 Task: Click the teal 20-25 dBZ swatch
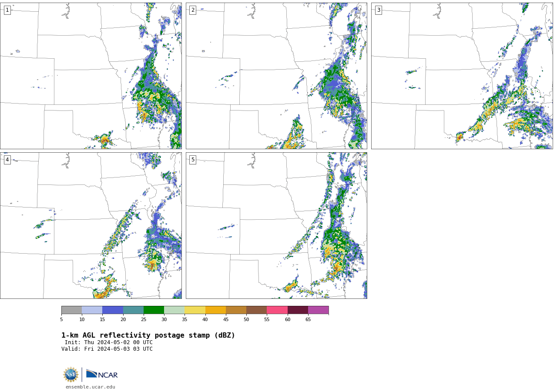133,310
